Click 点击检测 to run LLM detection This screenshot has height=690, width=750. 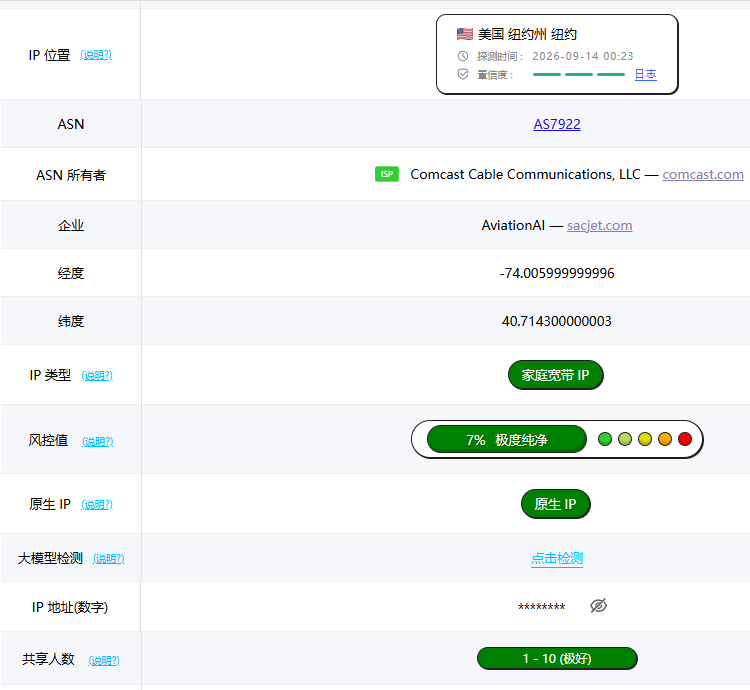pos(557,558)
